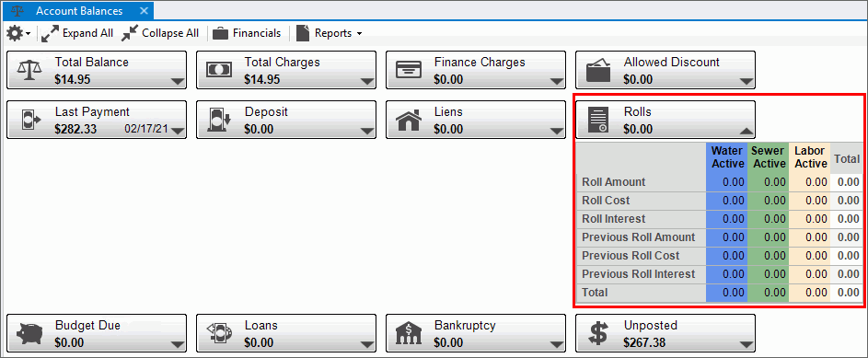Open the Reports dropdown arrow
868x358 pixels.
coord(359,34)
